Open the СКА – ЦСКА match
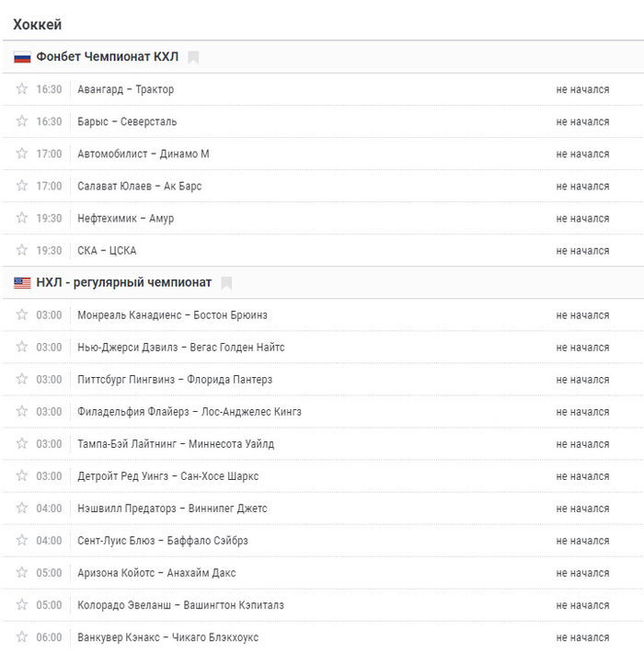The width and height of the screenshot is (644, 651). tap(107, 251)
